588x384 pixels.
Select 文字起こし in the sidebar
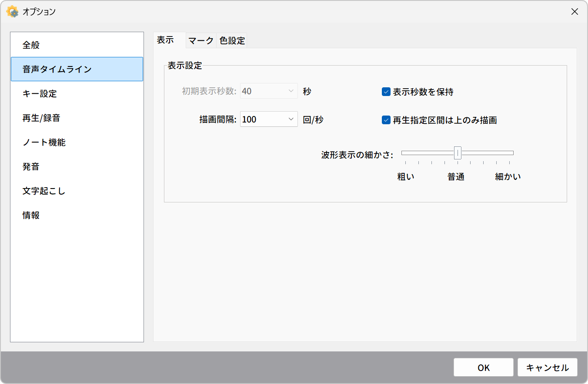click(77, 191)
